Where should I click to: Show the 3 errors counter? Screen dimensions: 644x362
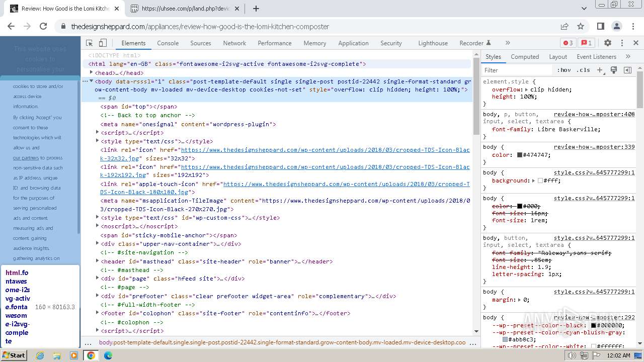pos(568,43)
